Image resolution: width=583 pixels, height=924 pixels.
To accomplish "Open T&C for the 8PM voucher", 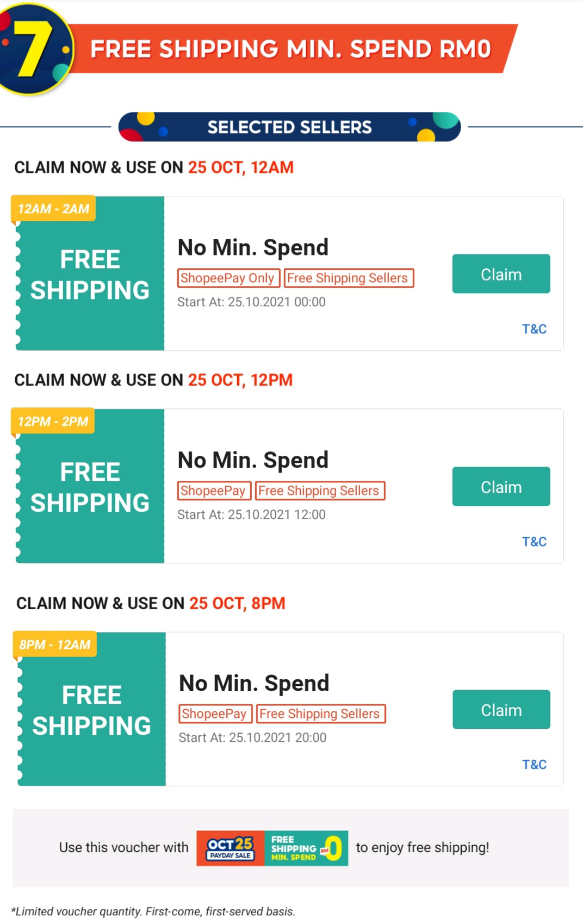I will point(534,765).
